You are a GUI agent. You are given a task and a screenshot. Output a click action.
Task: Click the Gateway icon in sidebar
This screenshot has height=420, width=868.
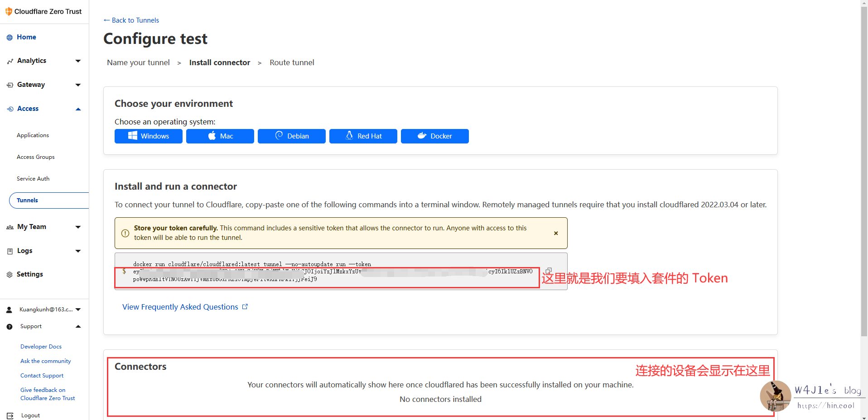(9, 85)
